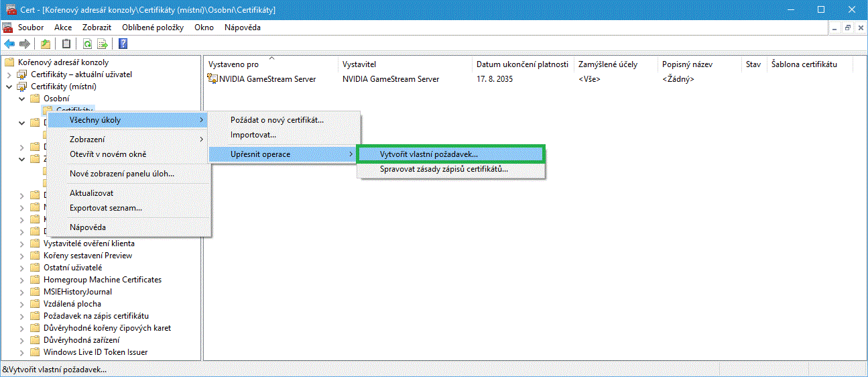Select Windows Live ID Token Issuer folder
This screenshot has width=868, height=377.
95,352
